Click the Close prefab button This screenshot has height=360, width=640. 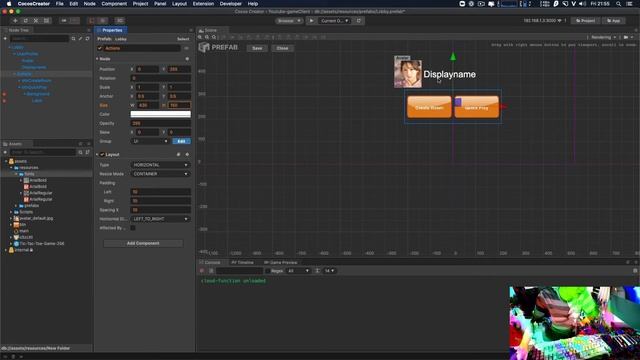(282, 48)
